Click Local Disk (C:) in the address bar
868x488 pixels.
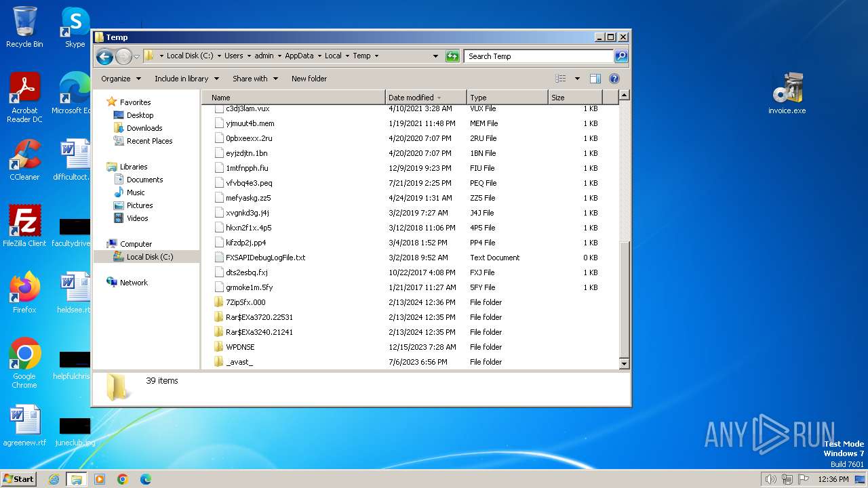tap(189, 56)
